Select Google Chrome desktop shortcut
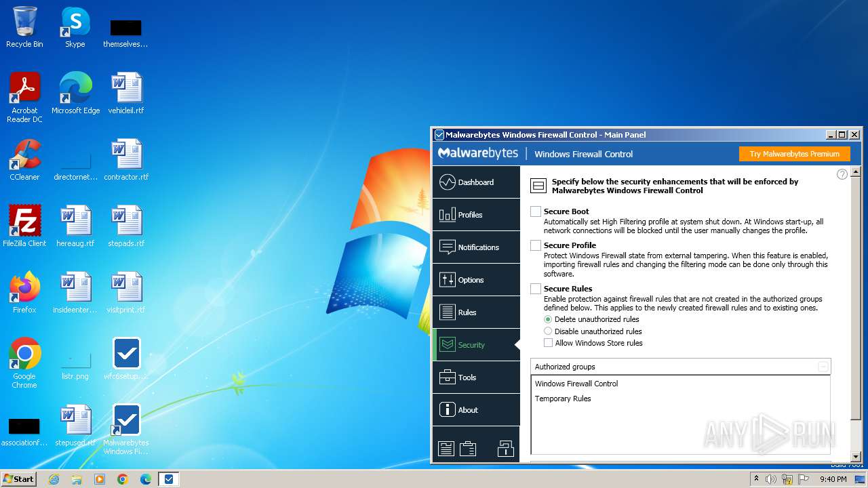 (24, 364)
